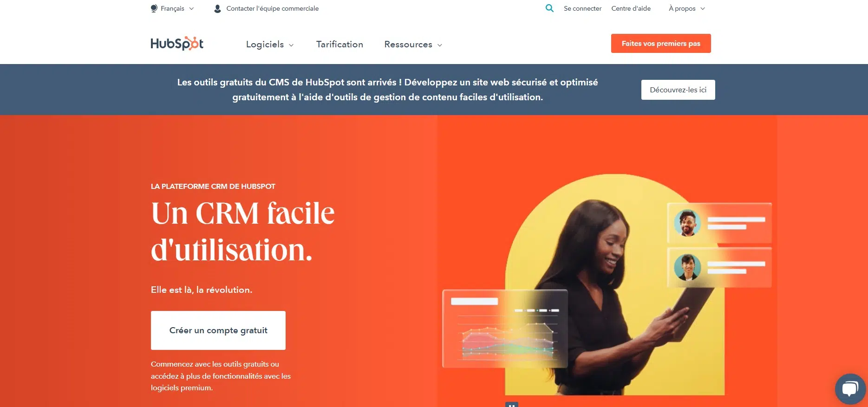Click the bearded man avatar card
This screenshot has height=407, width=868.
click(719, 223)
